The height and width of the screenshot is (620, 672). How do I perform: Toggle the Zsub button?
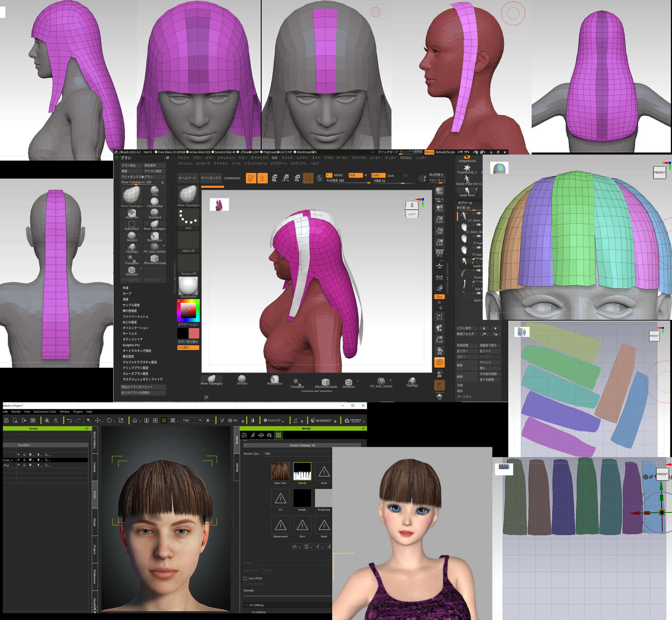point(391,175)
